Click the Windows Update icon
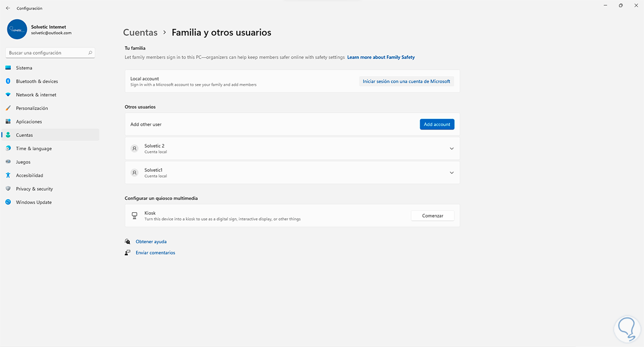Screen dimensions: 644x347 (8, 203)
